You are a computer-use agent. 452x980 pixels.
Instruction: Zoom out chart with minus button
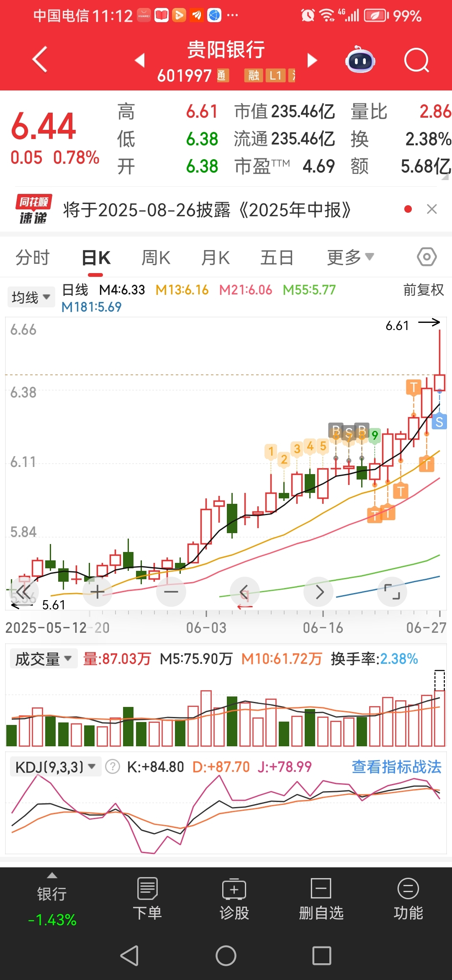pyautogui.click(x=171, y=592)
